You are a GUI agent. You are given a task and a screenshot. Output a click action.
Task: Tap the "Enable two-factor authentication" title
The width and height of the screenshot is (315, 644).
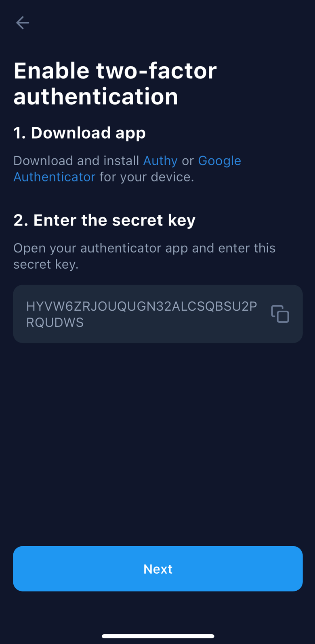click(115, 83)
